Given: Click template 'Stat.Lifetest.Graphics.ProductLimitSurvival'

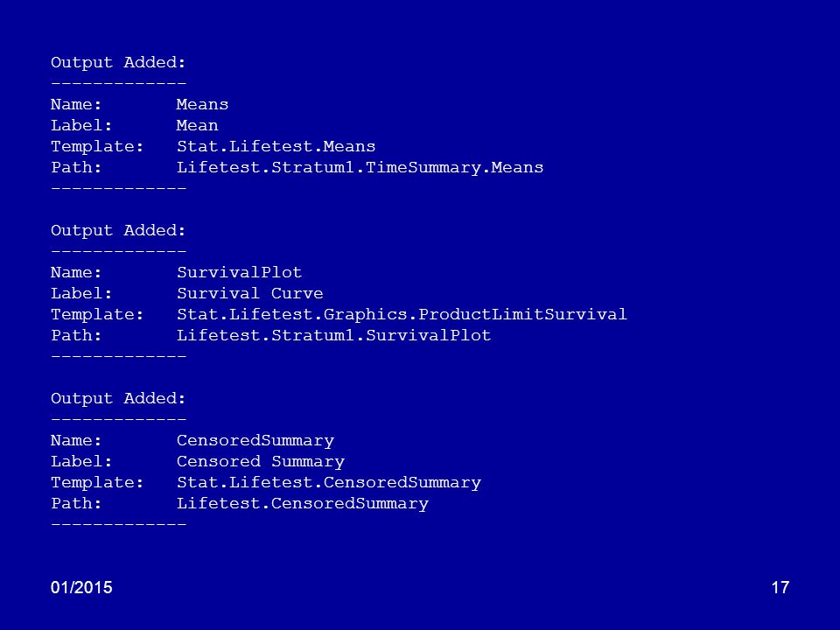Looking at the screenshot, I should coord(402,314).
